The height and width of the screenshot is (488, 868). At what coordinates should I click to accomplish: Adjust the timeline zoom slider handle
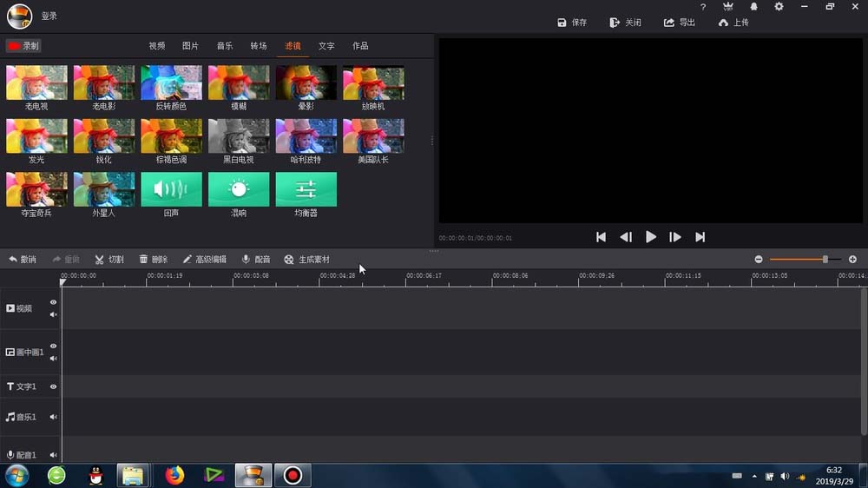[825, 260]
